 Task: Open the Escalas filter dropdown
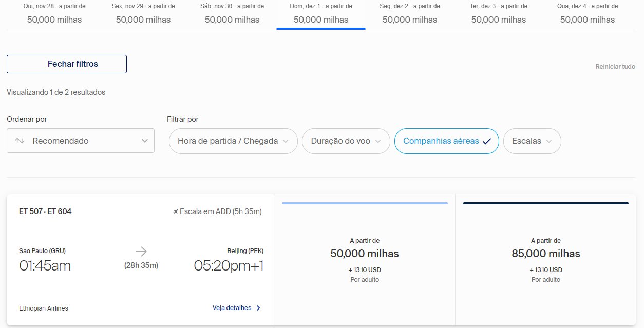coord(533,141)
